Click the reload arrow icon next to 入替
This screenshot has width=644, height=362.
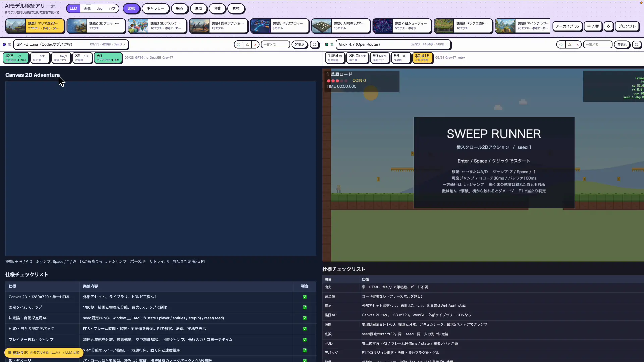608,26
